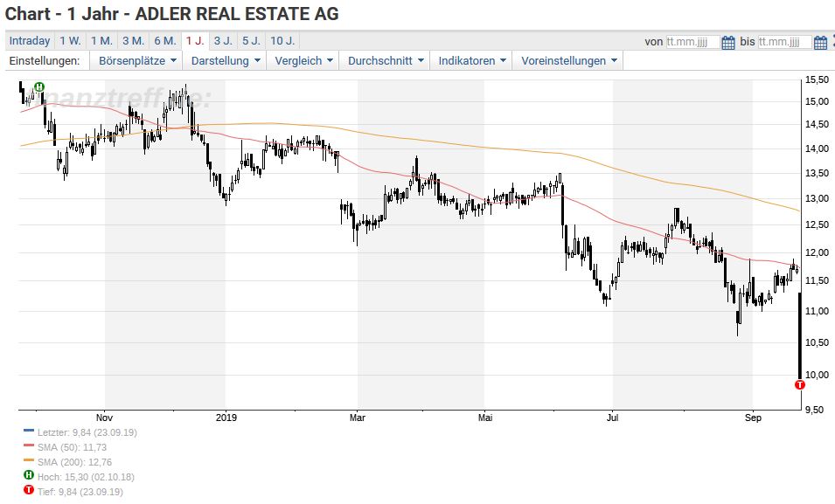The height and width of the screenshot is (504, 835).
Task: Click the 'SMA (200): 12,76' legend text
Action: click(74, 462)
